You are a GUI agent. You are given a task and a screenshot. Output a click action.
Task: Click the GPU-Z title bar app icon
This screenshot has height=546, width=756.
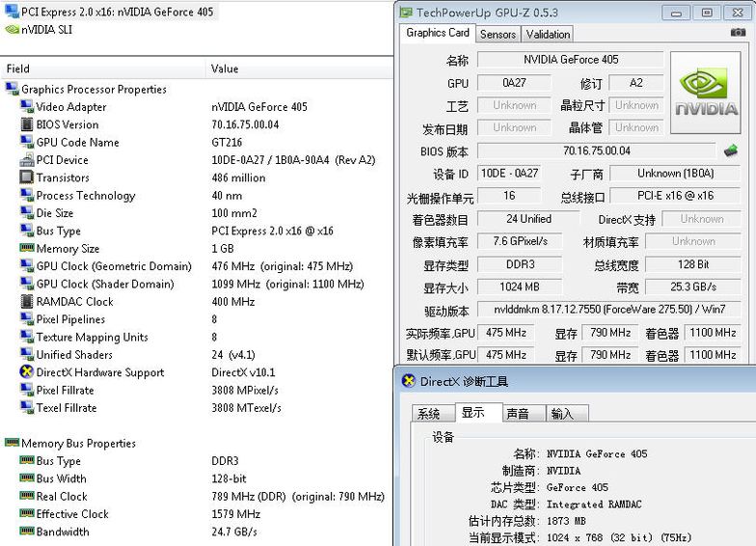[405, 13]
